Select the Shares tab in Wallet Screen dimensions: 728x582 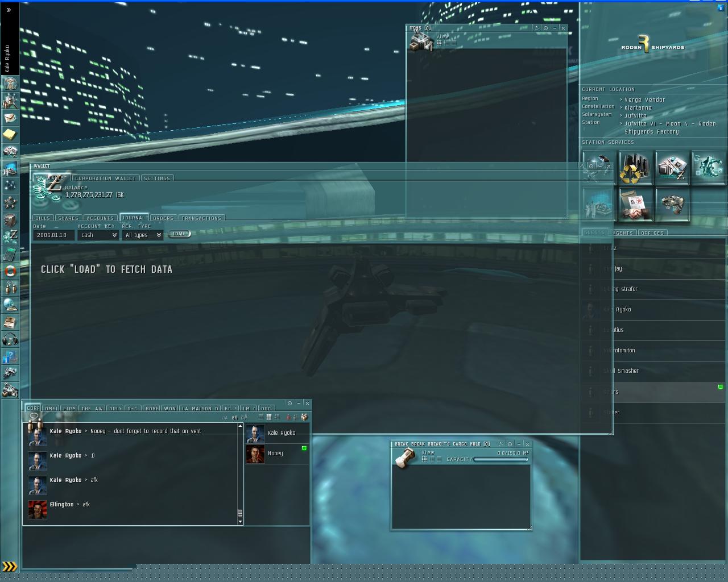pyautogui.click(x=68, y=218)
